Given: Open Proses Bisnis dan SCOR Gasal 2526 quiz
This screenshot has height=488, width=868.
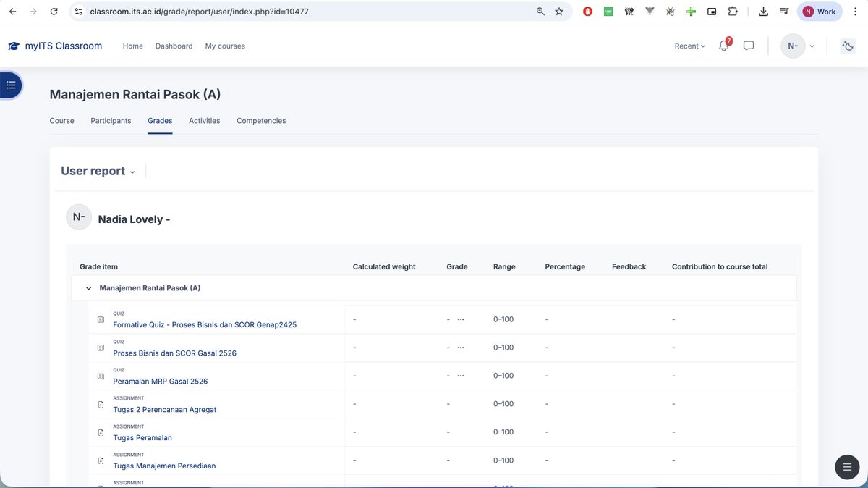Looking at the screenshot, I should click(174, 353).
